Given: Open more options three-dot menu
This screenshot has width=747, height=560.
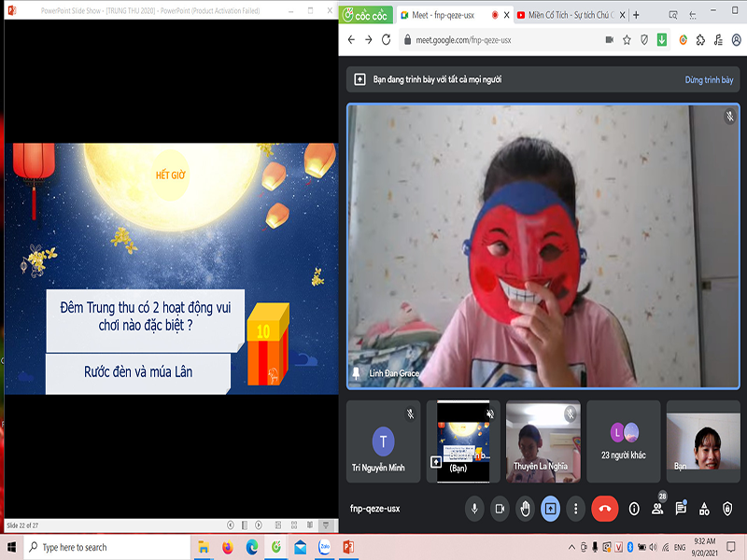Looking at the screenshot, I should point(576,508).
